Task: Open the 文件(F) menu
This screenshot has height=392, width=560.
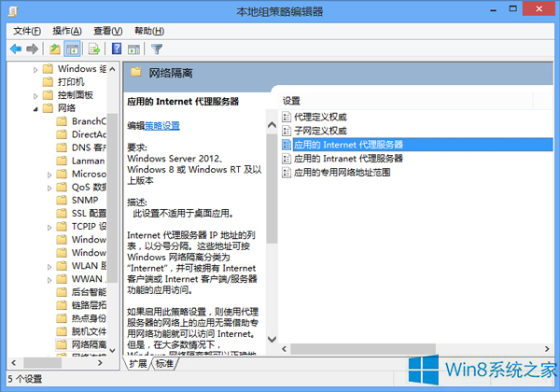Action: [x=27, y=32]
